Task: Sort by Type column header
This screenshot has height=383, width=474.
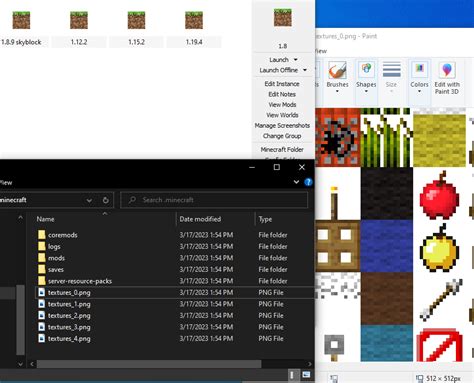Action: tap(265, 219)
